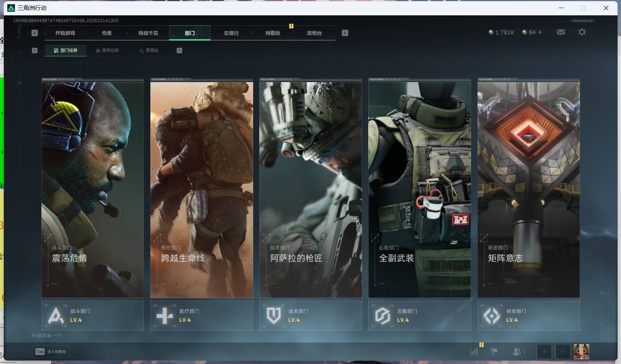This screenshot has height=364, width=621.
Task: Click the 1,791K currency amount
Action: coord(504,32)
